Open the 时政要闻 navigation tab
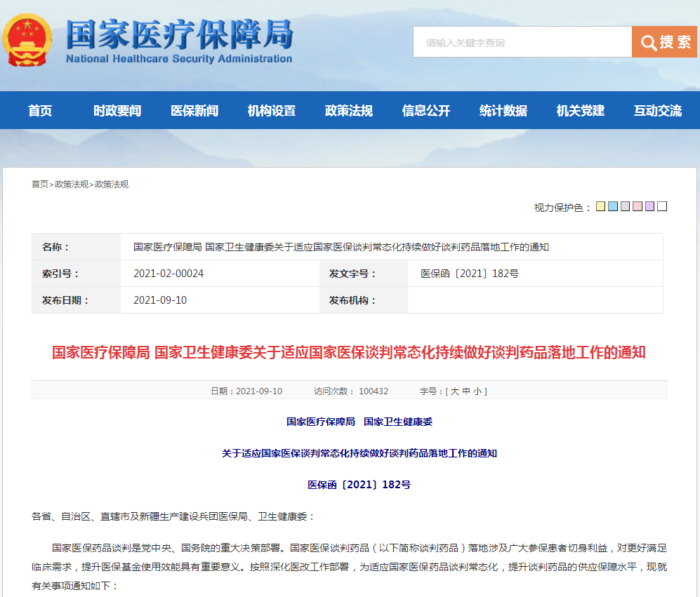This screenshot has height=597, width=700. [x=117, y=111]
